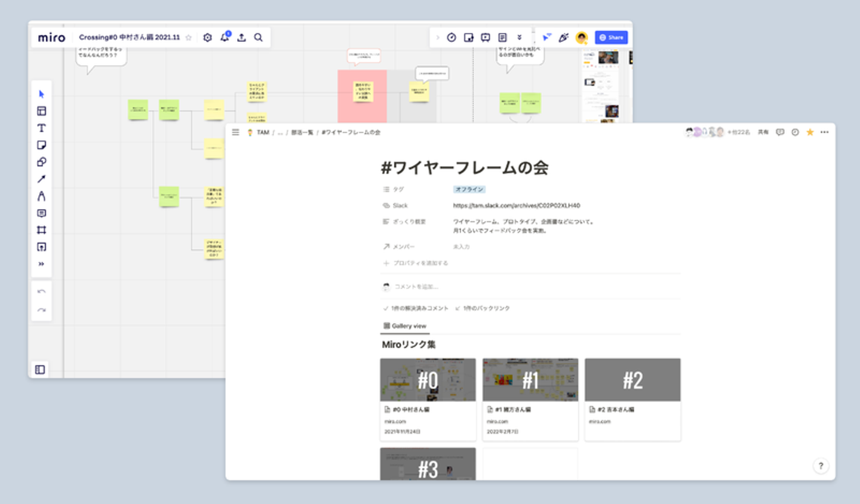Select the Pen drawing tool
This screenshot has width=860, height=504.
(41, 196)
